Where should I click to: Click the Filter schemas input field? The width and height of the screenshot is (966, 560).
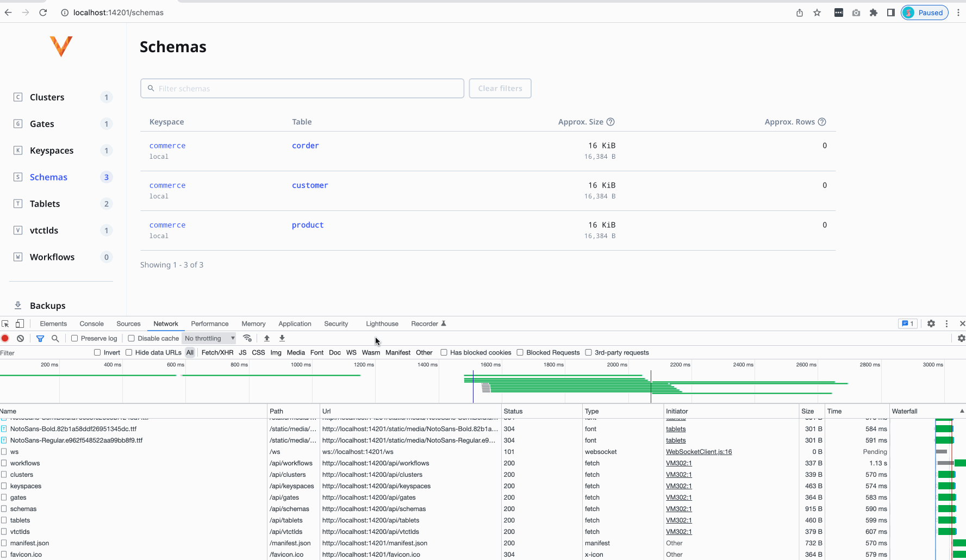pos(302,89)
